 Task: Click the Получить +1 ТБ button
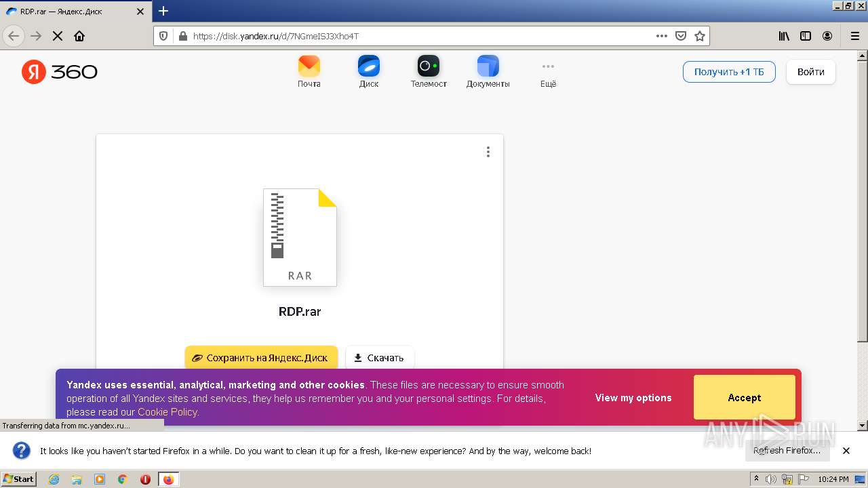pyautogui.click(x=729, y=72)
